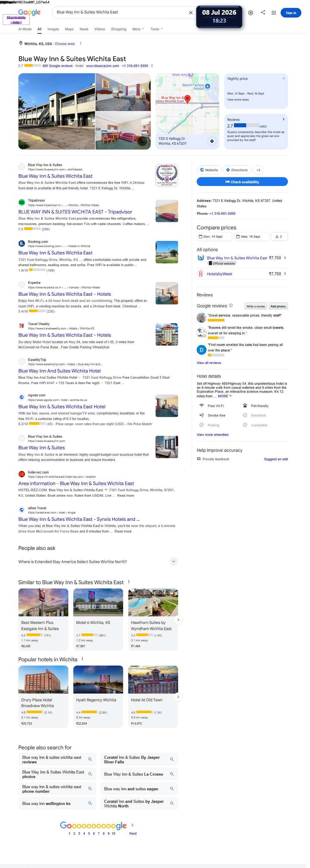Open location options three-dot menu
This screenshot has width=310, height=868.
[81, 44]
